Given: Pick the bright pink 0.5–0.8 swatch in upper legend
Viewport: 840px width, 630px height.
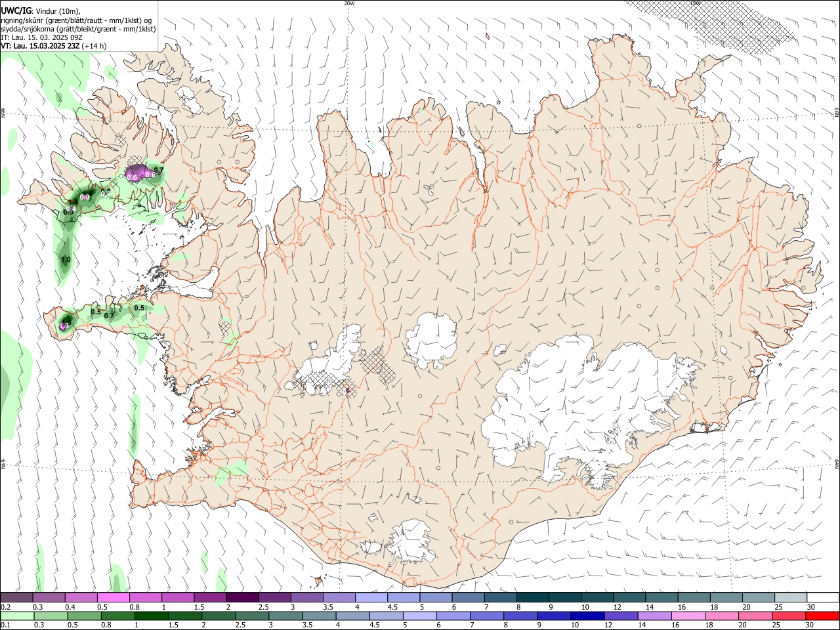Looking at the screenshot, I should point(114,597).
